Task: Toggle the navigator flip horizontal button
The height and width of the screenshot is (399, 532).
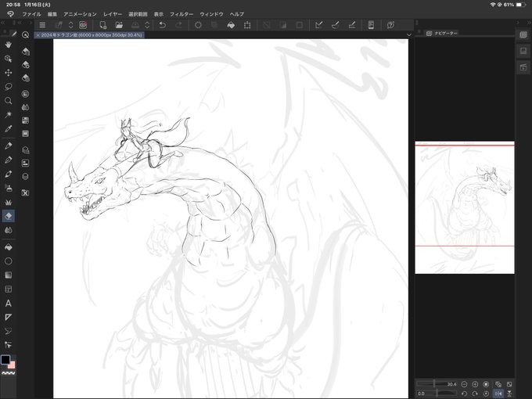Action: coord(498,394)
